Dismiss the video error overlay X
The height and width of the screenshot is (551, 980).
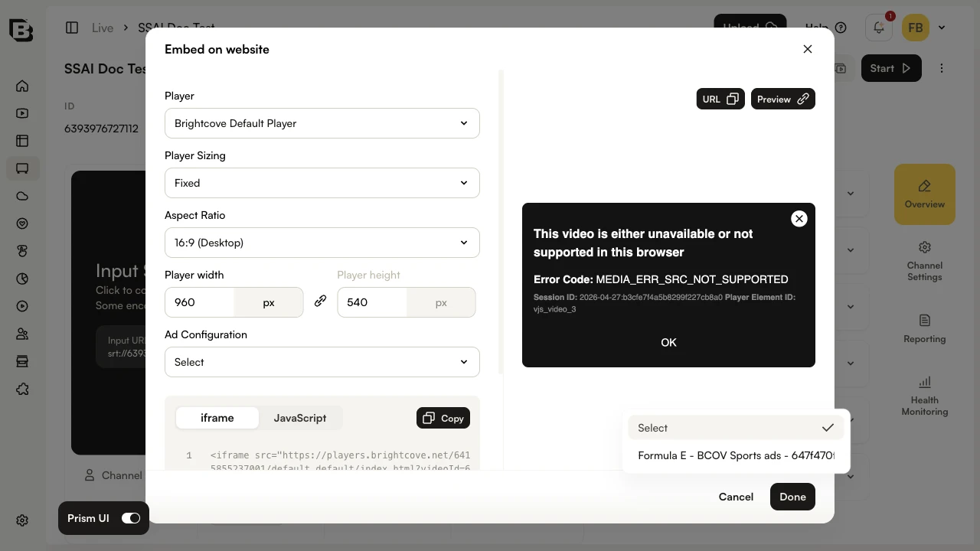coord(799,219)
